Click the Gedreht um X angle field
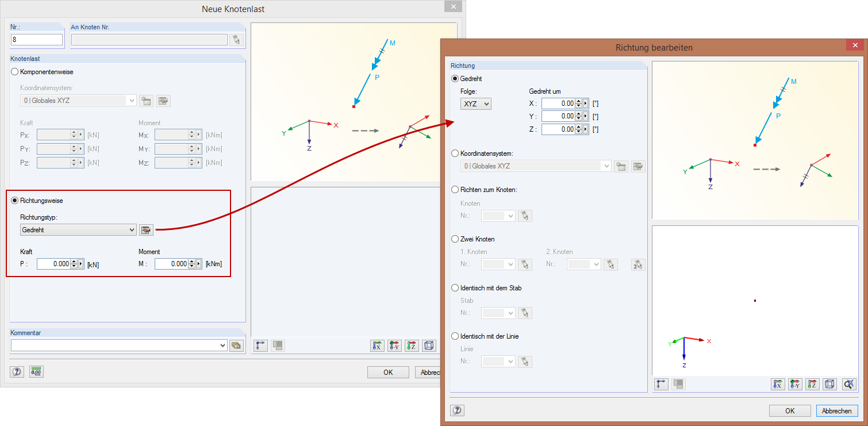Screen dimensions: 868x426 click(x=558, y=103)
